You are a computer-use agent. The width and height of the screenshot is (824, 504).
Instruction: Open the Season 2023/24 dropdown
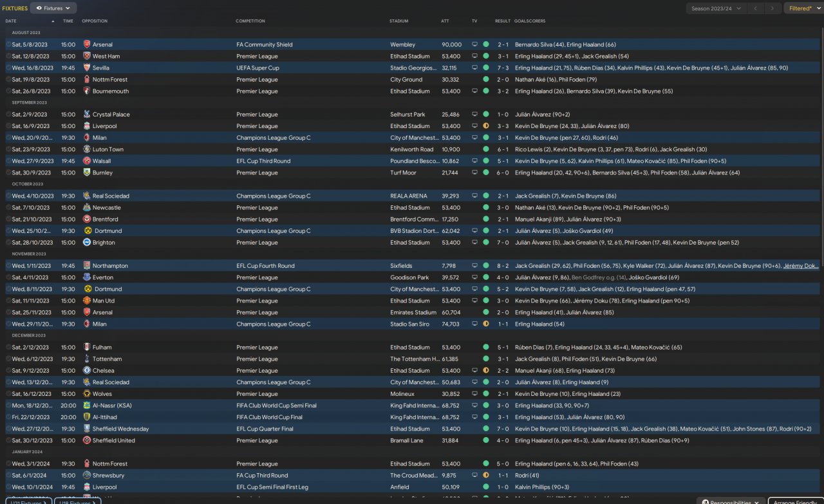716,8
